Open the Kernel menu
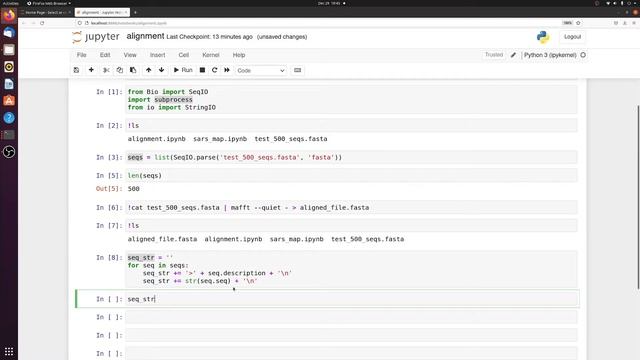Viewport: 640px width, 360px height. (x=211, y=55)
